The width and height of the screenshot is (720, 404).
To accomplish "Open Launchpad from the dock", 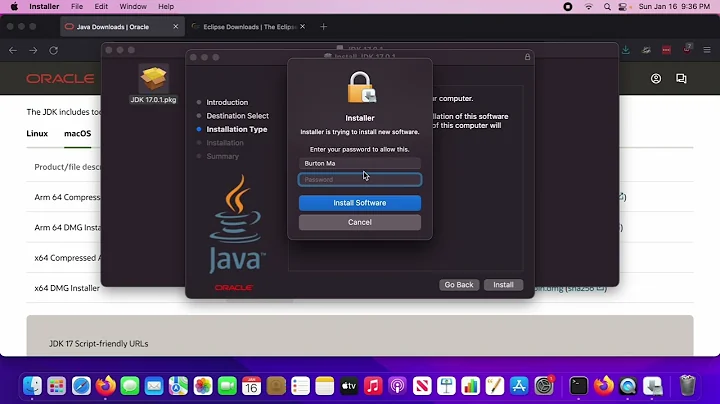I will 56,386.
